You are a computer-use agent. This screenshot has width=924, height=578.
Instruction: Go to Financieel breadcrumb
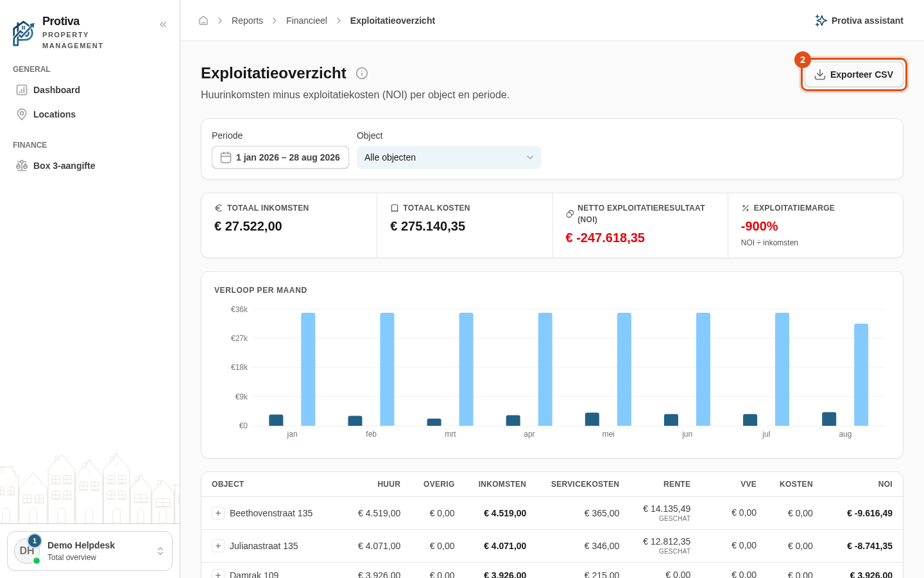tap(307, 21)
